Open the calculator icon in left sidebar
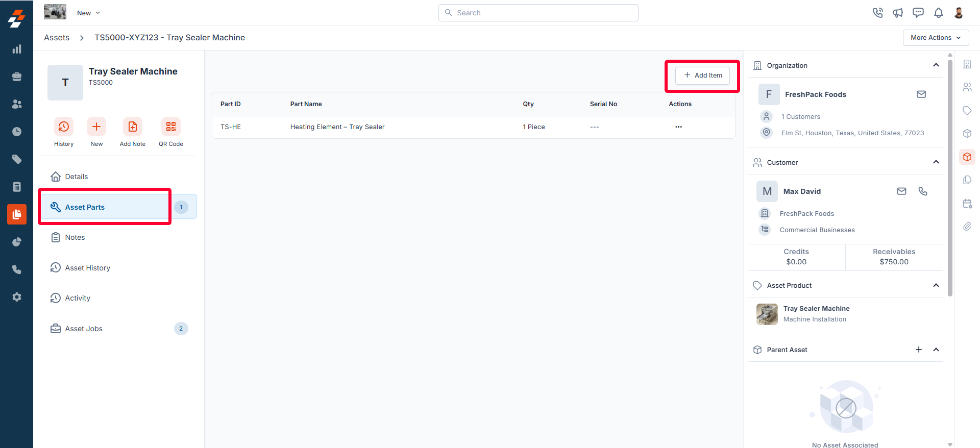The width and height of the screenshot is (980, 448). pyautogui.click(x=17, y=187)
